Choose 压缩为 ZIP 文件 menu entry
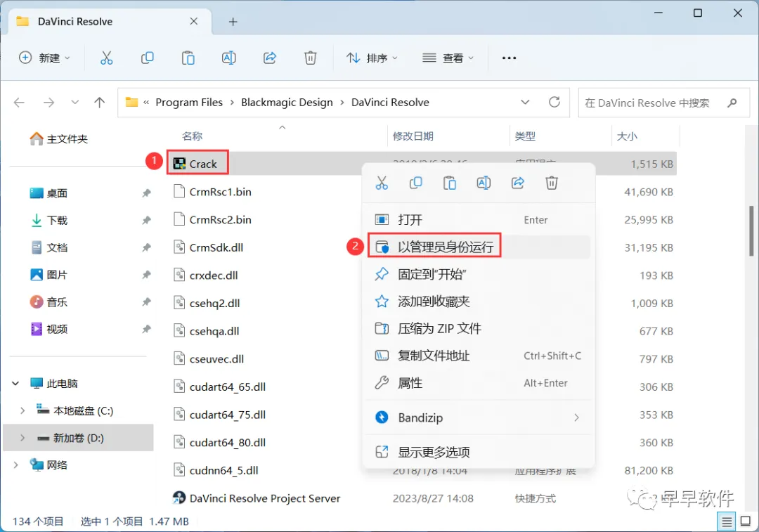The height and width of the screenshot is (532, 759). tap(479, 329)
